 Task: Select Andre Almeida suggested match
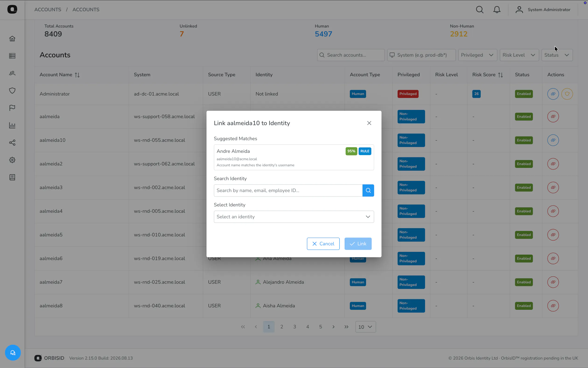(294, 157)
